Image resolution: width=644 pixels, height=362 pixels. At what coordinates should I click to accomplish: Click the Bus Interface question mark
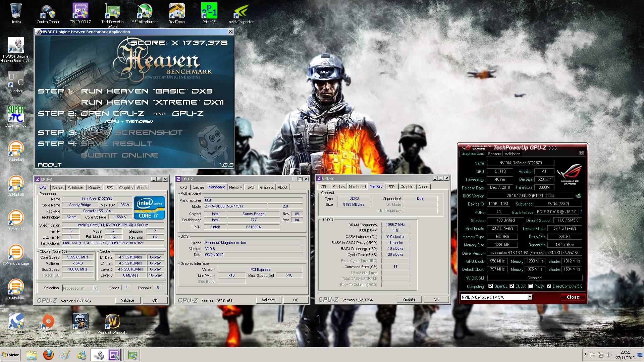tap(581, 212)
